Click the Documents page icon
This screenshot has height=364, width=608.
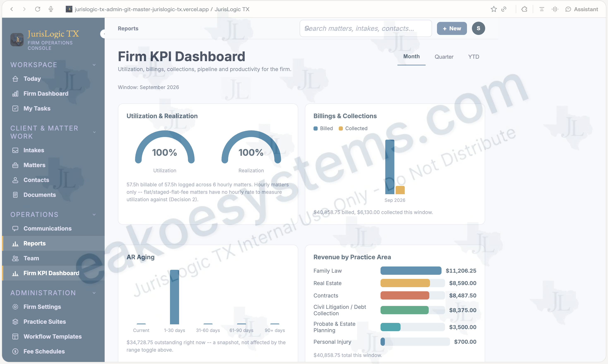(15, 195)
